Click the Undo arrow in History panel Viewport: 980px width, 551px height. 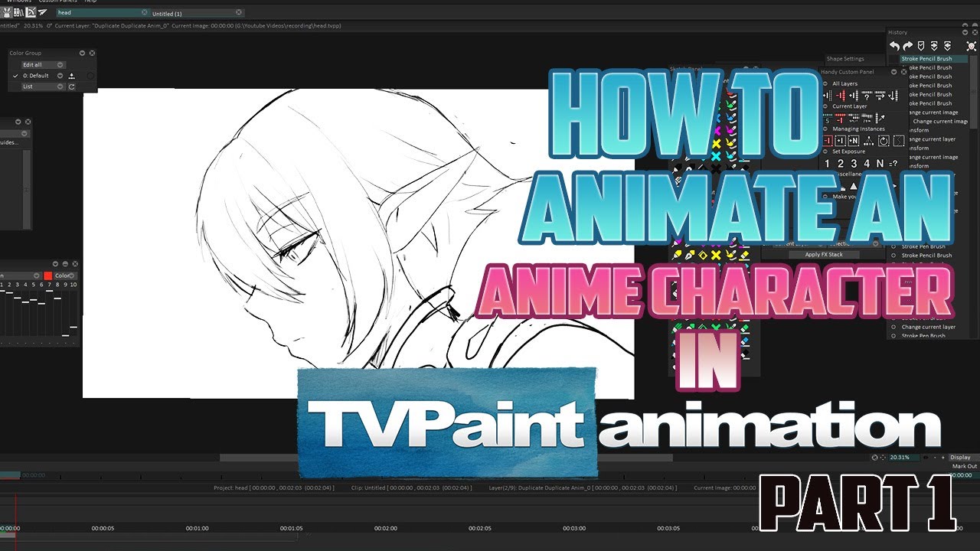894,46
